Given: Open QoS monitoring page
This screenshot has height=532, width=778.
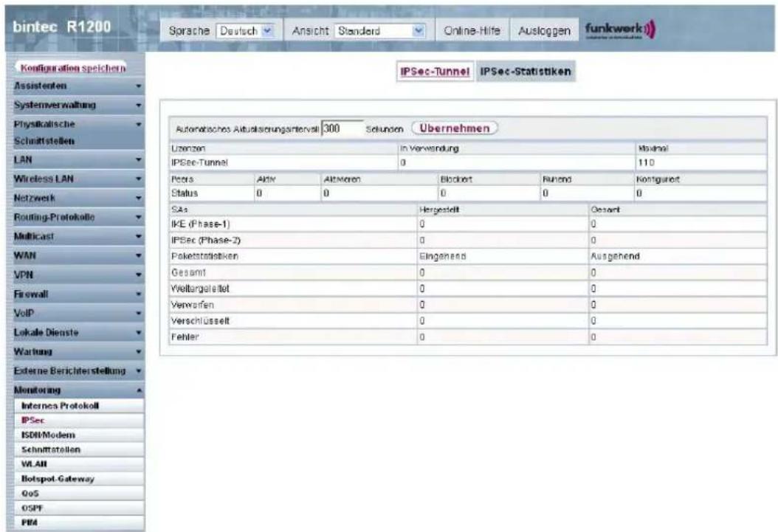Looking at the screenshot, I should tap(80, 494).
